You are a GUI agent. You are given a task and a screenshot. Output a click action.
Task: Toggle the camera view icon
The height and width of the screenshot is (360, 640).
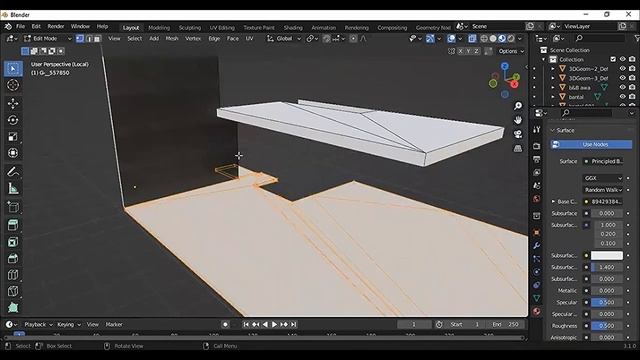point(518,134)
